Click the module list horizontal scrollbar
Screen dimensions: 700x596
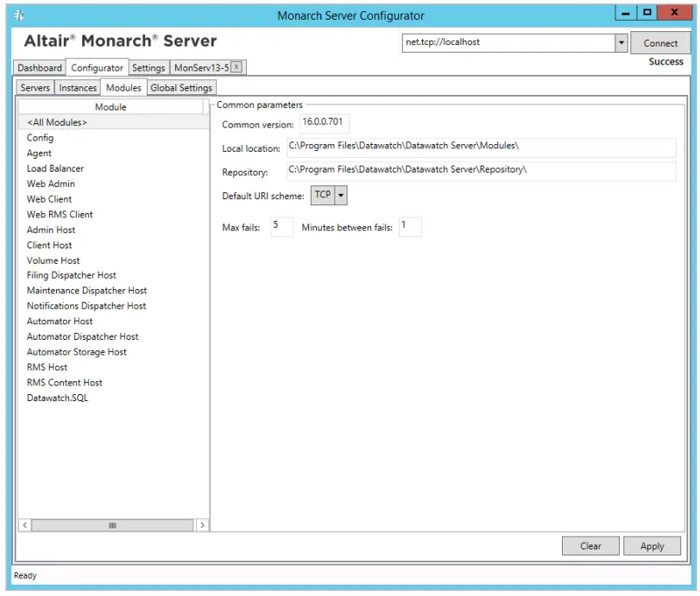coord(112,524)
